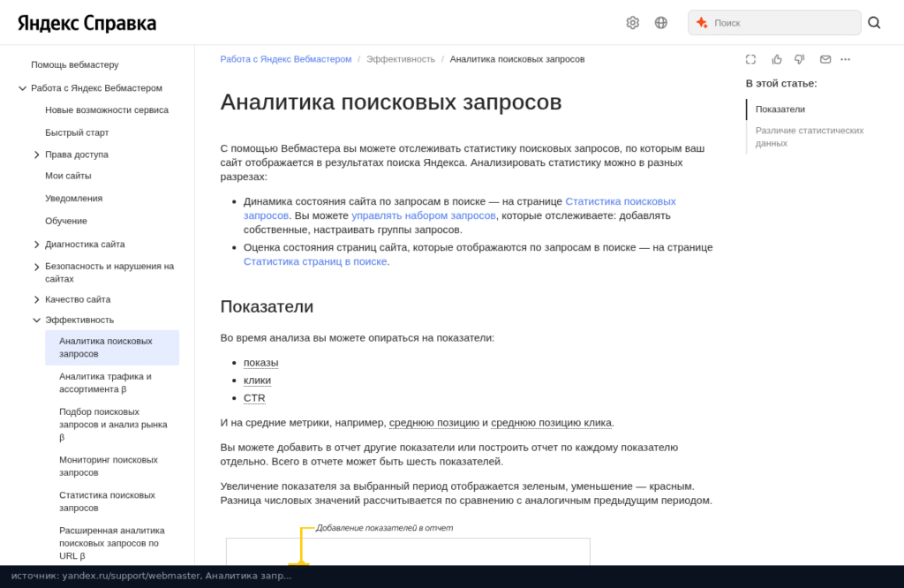904x588 pixels.
Task: Open Обучение page
Action: [x=66, y=221]
